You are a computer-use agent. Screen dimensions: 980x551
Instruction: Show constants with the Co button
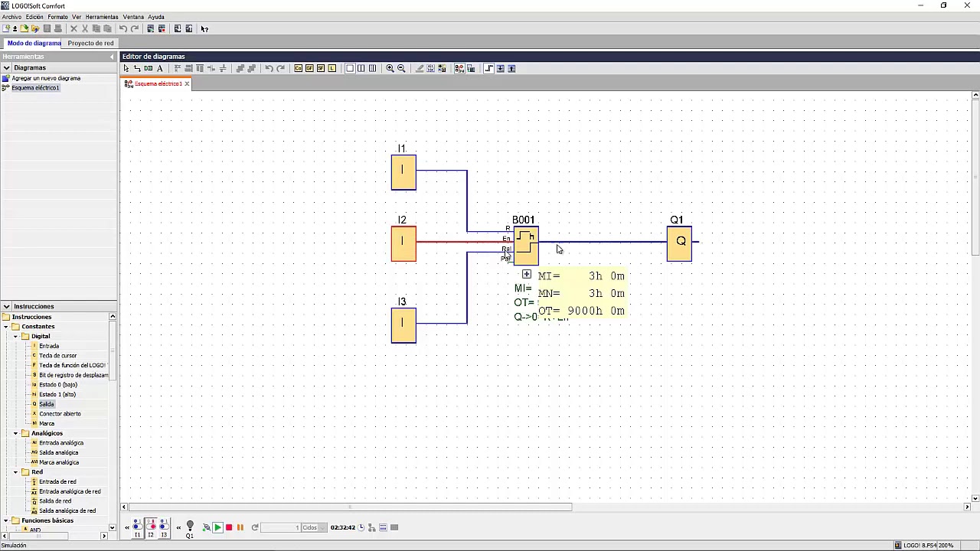click(x=299, y=68)
